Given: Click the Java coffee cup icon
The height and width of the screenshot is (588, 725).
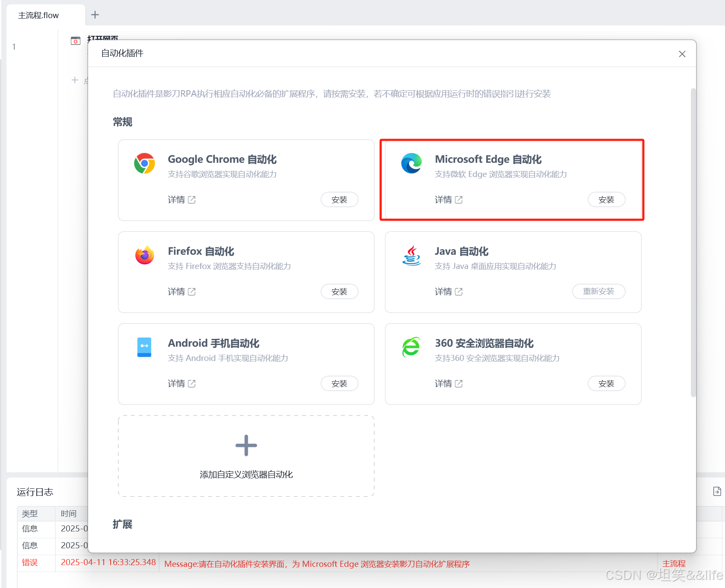Looking at the screenshot, I should click(411, 256).
